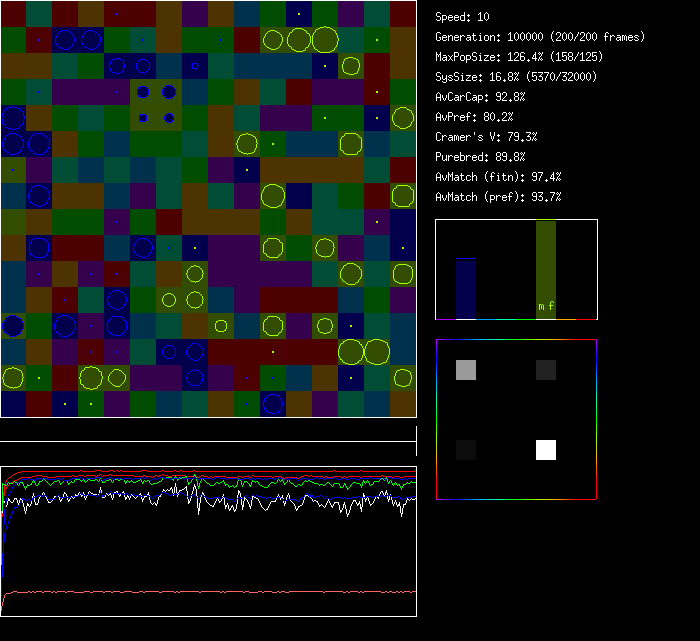700x641 pixels.
Task: Select the AvMatch (pref) statistic line
Action: (498, 197)
